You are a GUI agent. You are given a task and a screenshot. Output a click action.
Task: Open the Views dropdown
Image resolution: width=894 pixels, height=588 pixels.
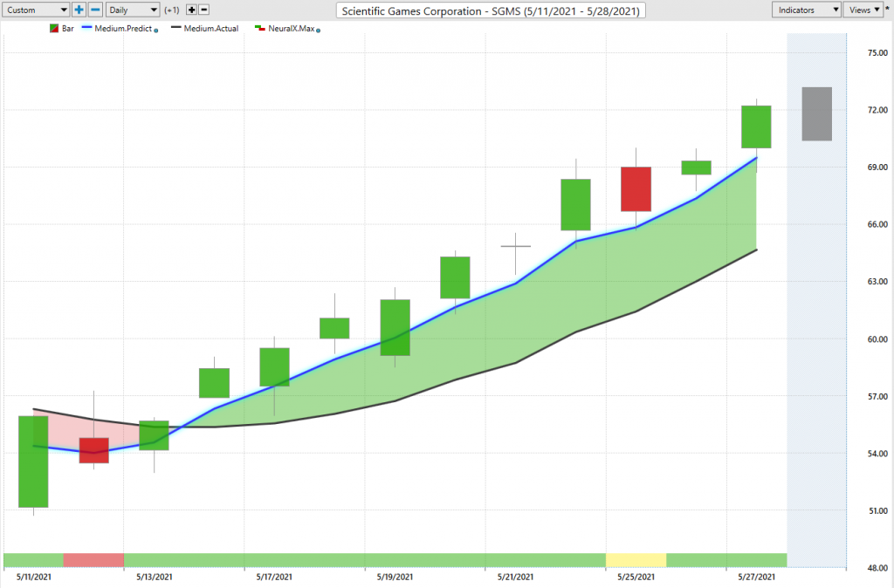[863, 10]
